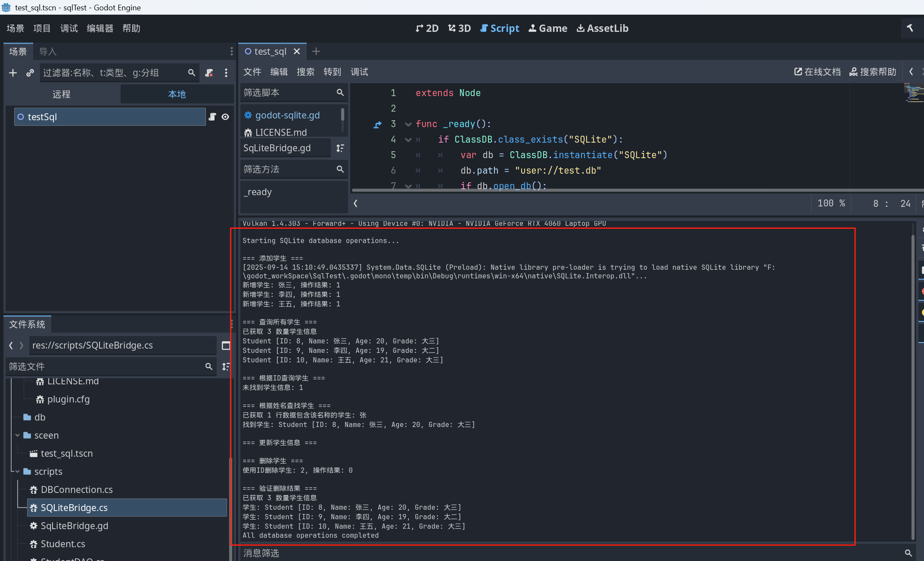The width and height of the screenshot is (924, 561).
Task: Collapse the sceen folder
Action: (17, 436)
